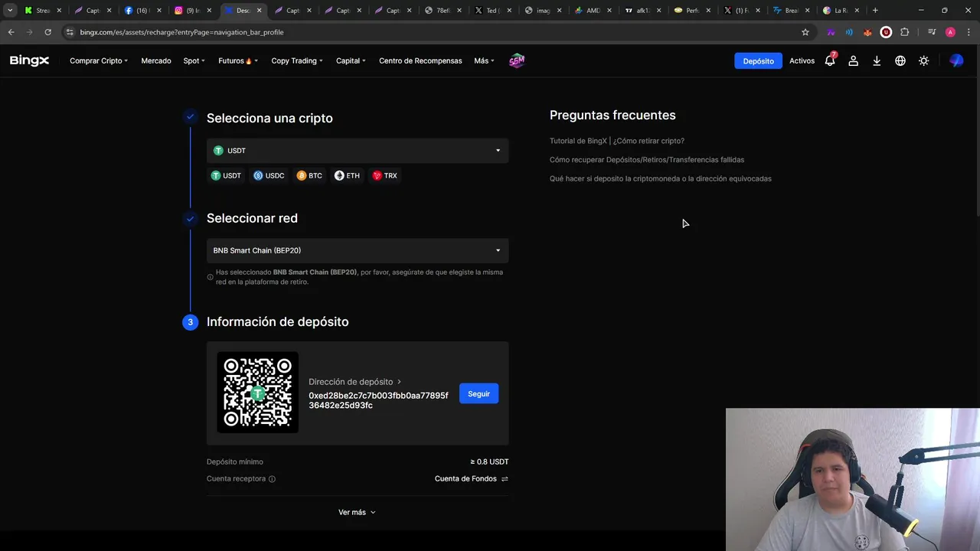The width and height of the screenshot is (980, 551).
Task: Reload the page in browser
Action: [x=47, y=32]
